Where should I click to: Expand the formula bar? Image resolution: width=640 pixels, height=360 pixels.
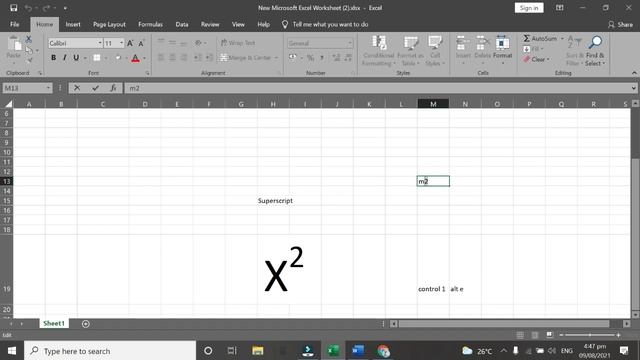(633, 88)
